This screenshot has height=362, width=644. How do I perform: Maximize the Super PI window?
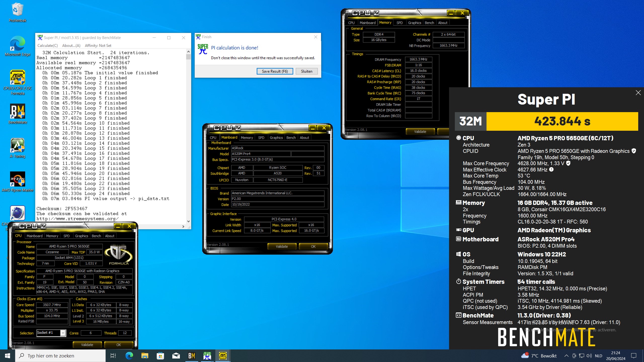[x=169, y=38]
